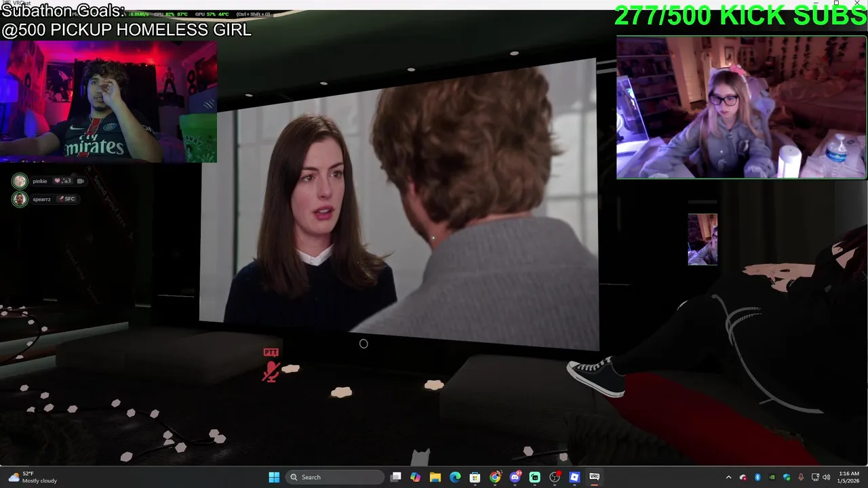Click the VRChat center cursor reticle
Viewport: 868px width, 488px height.
pyautogui.click(x=363, y=344)
